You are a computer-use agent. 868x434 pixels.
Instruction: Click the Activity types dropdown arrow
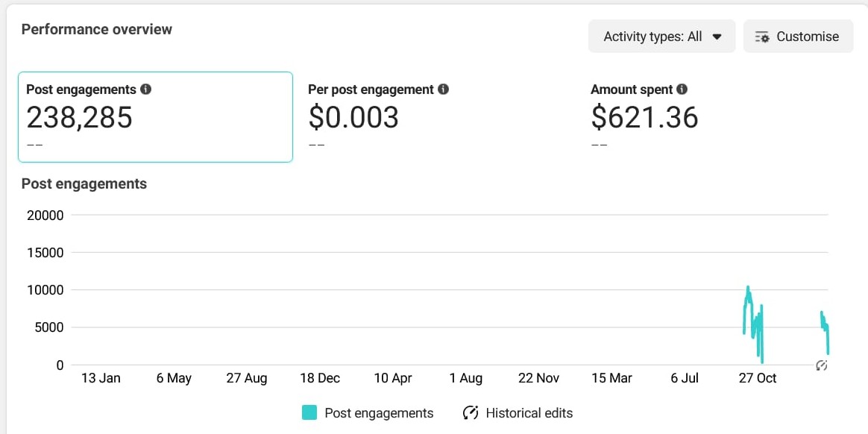coord(717,37)
